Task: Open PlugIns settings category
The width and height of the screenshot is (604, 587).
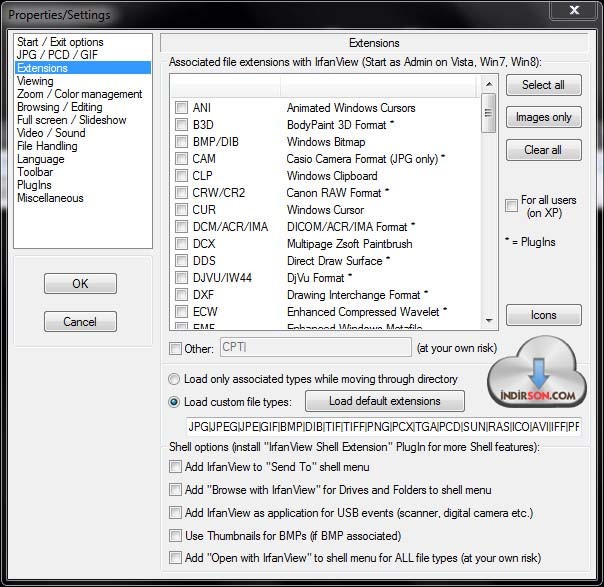Action: click(34, 185)
